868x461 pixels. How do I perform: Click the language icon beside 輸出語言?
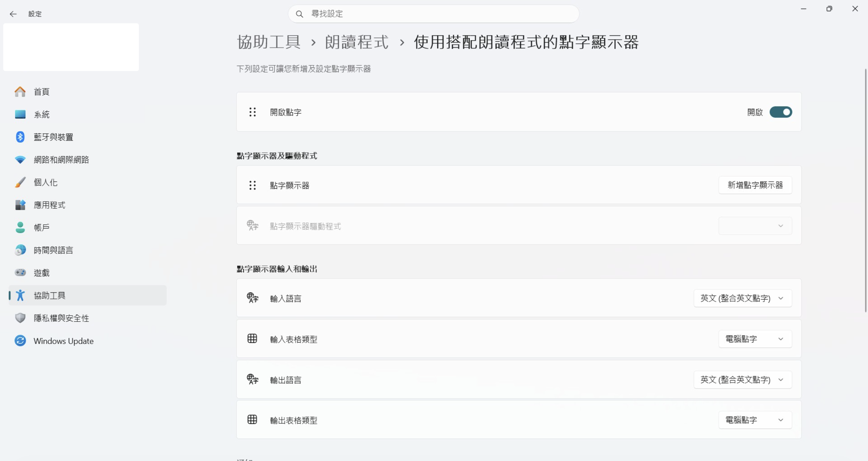coord(252,379)
